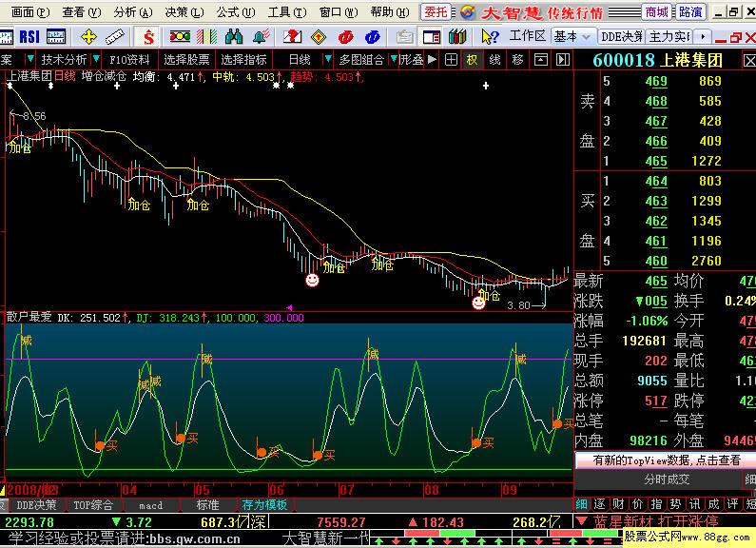The image size is (756, 548).
Task: Click the greyed clipboard icon
Action: click(x=404, y=37)
